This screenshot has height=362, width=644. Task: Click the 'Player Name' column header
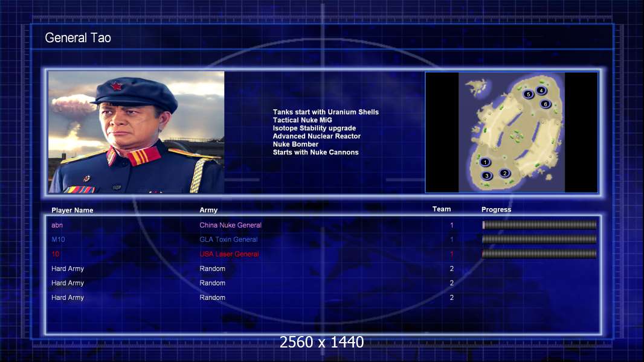click(x=72, y=211)
